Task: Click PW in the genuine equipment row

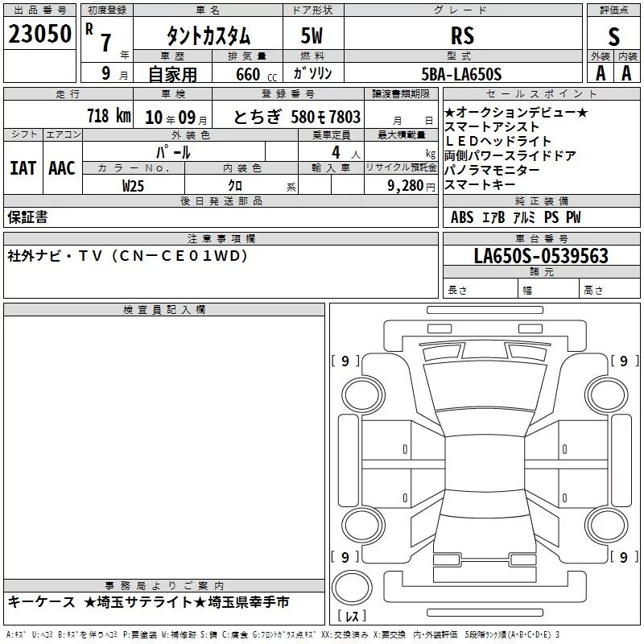Action: pos(574,217)
